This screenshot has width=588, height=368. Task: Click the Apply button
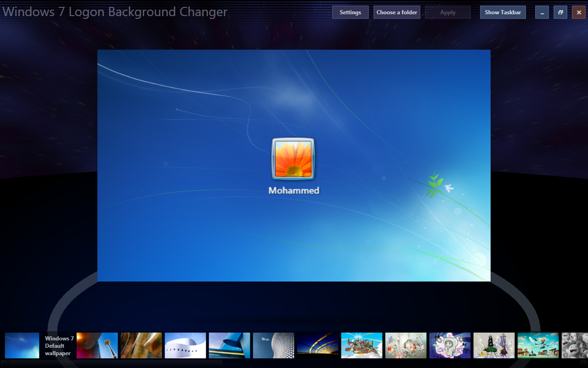pyautogui.click(x=448, y=12)
